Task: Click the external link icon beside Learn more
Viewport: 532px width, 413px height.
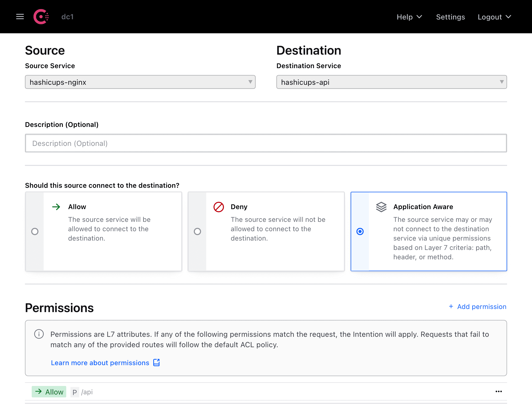Action: click(x=156, y=363)
